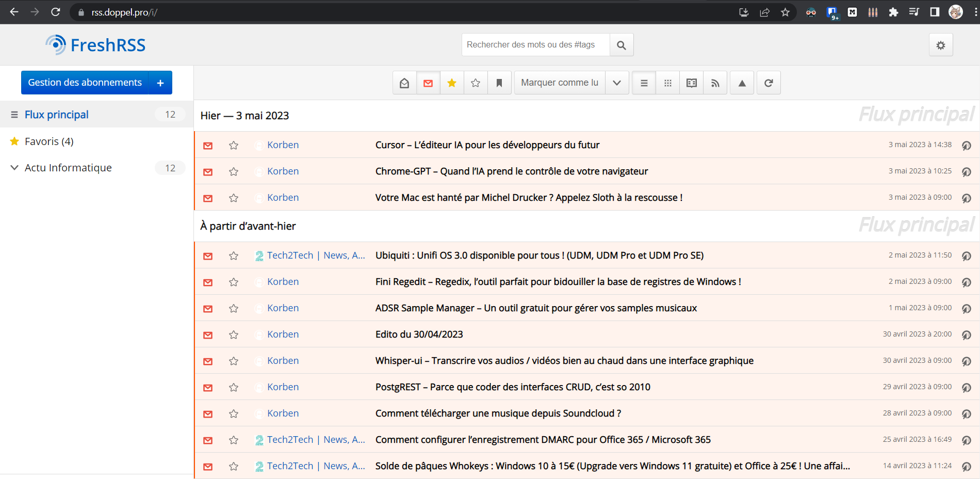
Task: Open the RSS feed icon in toolbar
Action: [715, 83]
